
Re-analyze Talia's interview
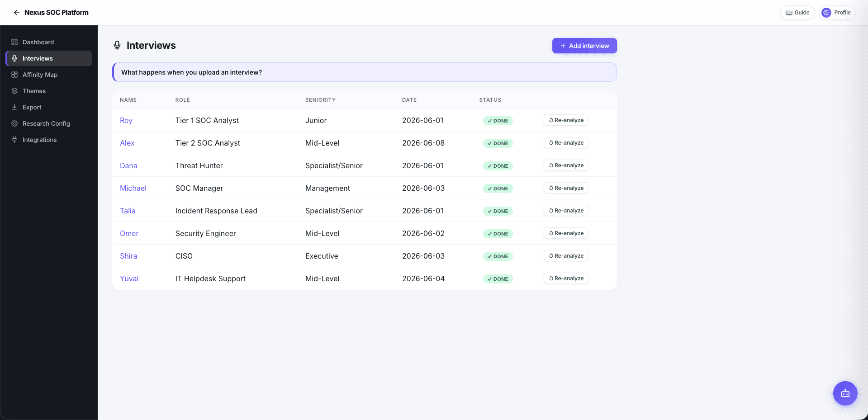(x=566, y=211)
